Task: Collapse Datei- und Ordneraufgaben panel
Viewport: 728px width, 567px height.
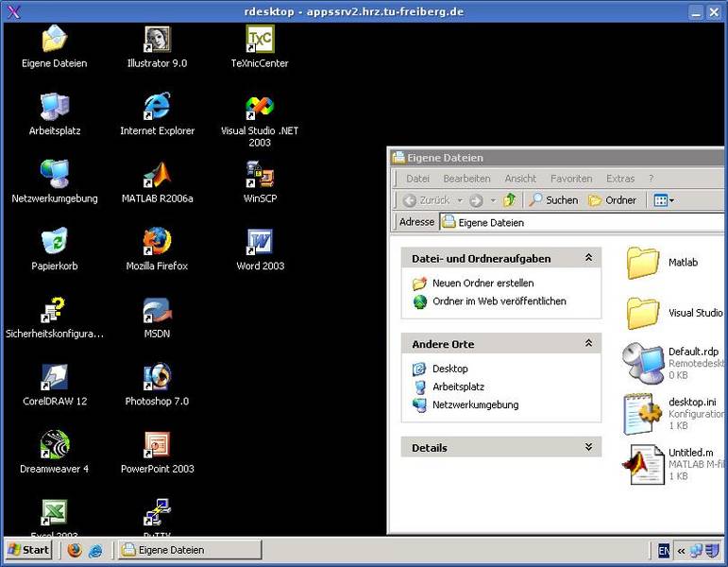Action: (x=588, y=257)
